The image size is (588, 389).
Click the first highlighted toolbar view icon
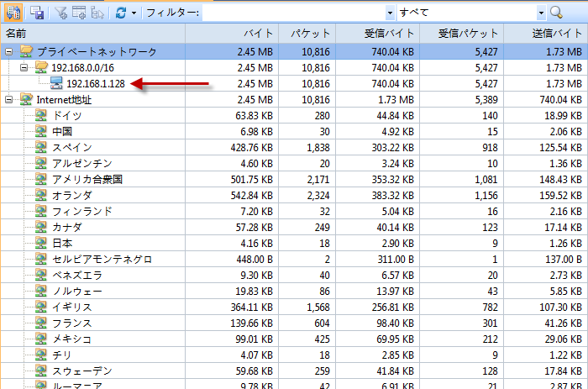(14, 13)
